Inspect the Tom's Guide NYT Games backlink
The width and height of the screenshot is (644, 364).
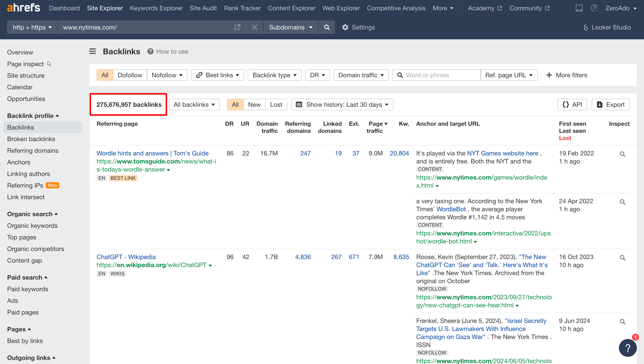[x=623, y=154]
